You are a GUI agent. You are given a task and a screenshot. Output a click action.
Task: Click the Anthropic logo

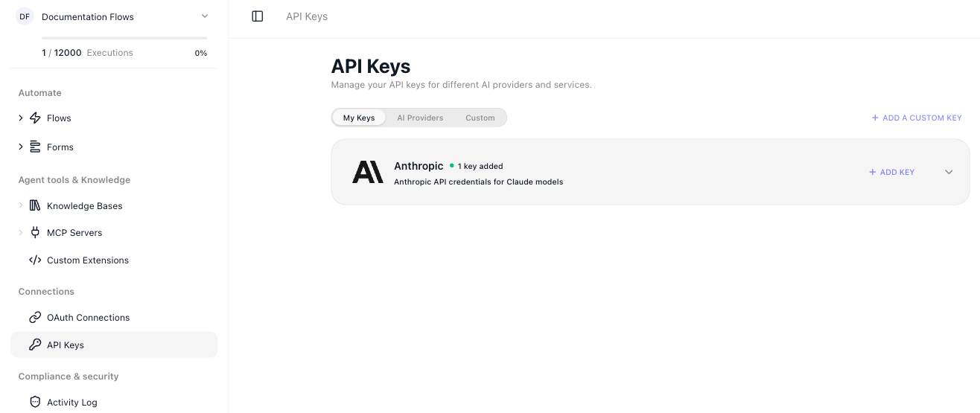pos(368,172)
